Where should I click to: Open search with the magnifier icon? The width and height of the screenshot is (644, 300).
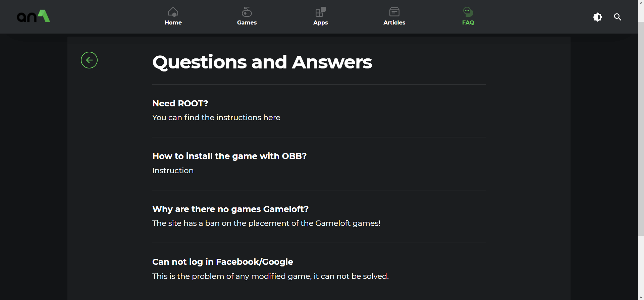click(618, 17)
